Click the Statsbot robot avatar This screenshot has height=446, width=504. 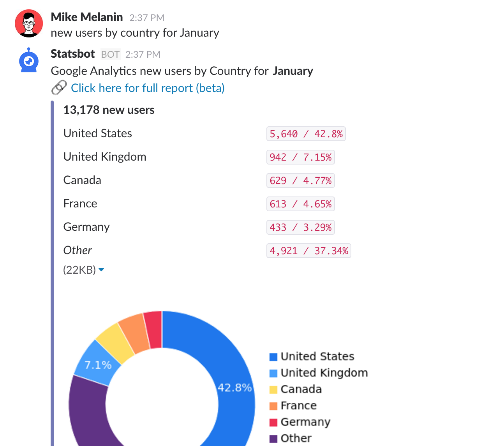[29, 61]
